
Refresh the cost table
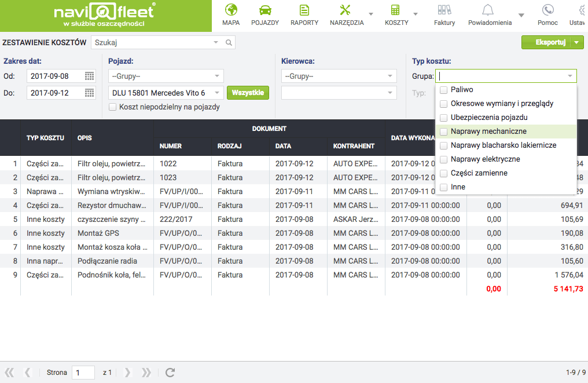click(x=170, y=373)
